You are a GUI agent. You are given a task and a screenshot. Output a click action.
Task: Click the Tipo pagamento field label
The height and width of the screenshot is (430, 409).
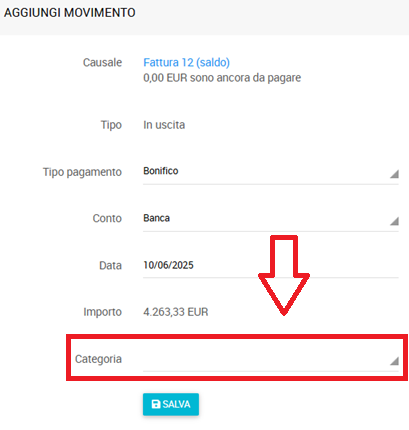point(82,172)
